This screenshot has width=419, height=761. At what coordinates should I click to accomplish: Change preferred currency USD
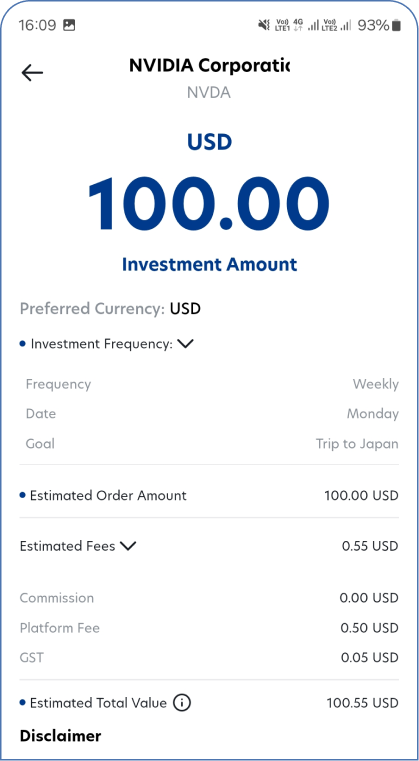(x=185, y=309)
